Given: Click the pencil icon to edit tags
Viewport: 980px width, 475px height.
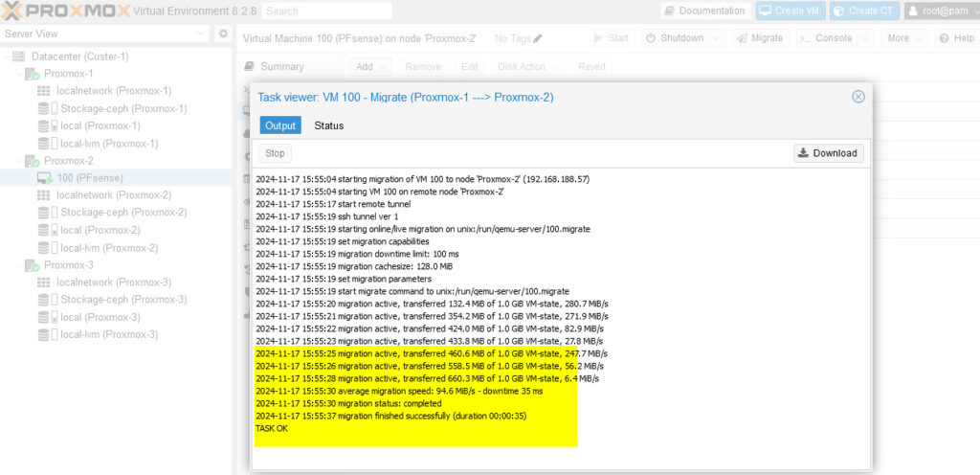Looking at the screenshot, I should coord(538,38).
